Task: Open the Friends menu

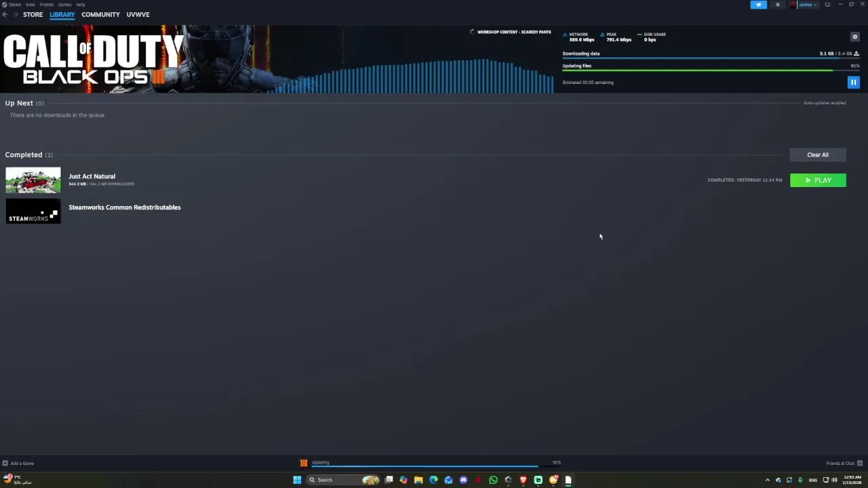Action: coord(46,5)
